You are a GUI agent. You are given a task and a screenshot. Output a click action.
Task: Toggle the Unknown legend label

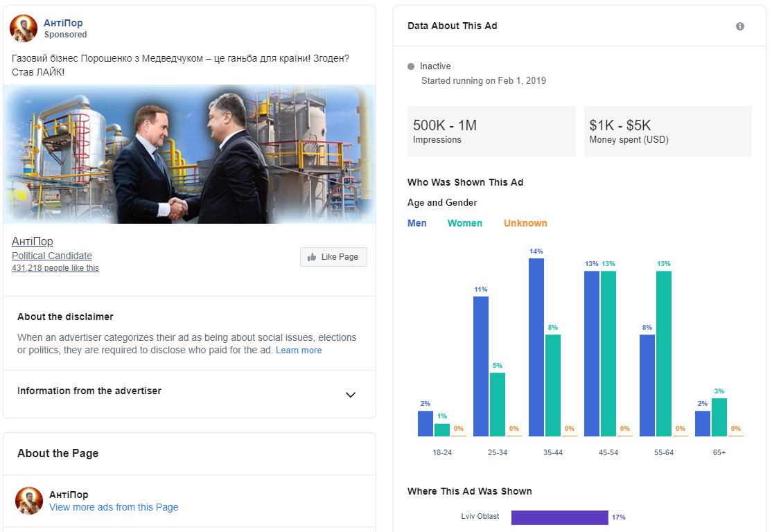point(525,224)
